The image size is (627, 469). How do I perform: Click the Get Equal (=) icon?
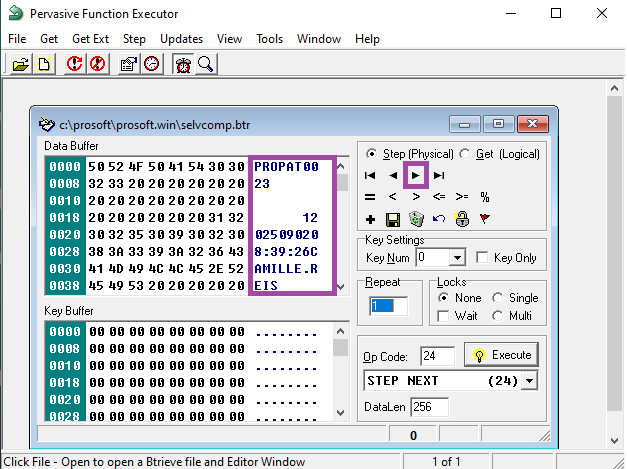pos(370,197)
